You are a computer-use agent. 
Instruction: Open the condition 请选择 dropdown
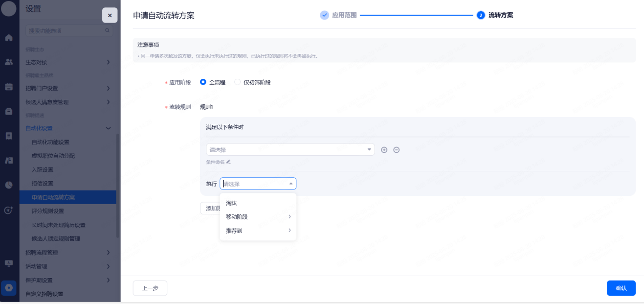[290, 150]
